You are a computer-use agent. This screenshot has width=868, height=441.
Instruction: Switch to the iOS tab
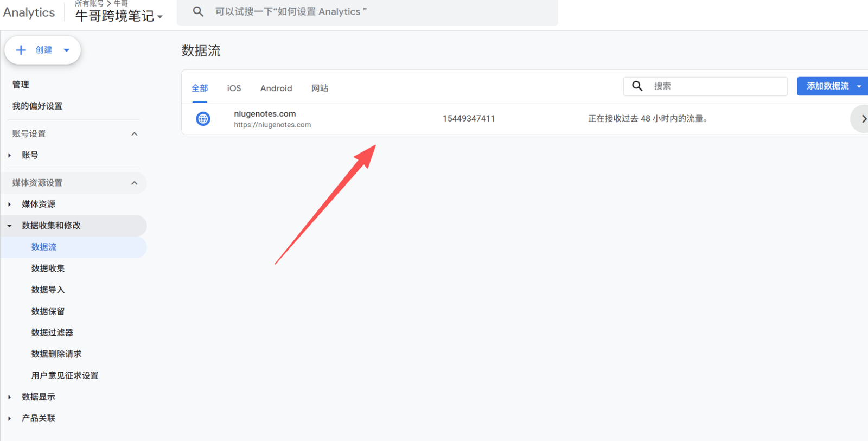coord(234,88)
